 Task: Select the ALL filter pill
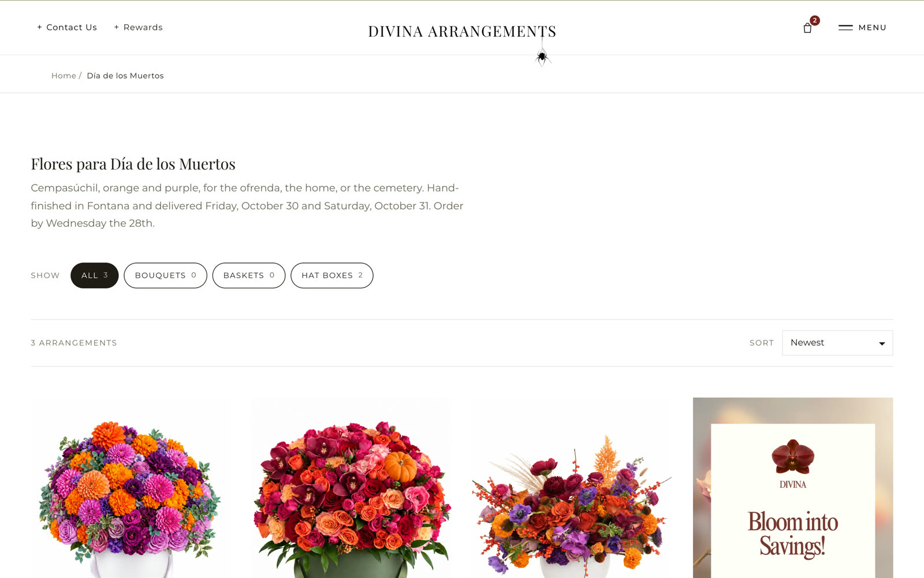[95, 276]
